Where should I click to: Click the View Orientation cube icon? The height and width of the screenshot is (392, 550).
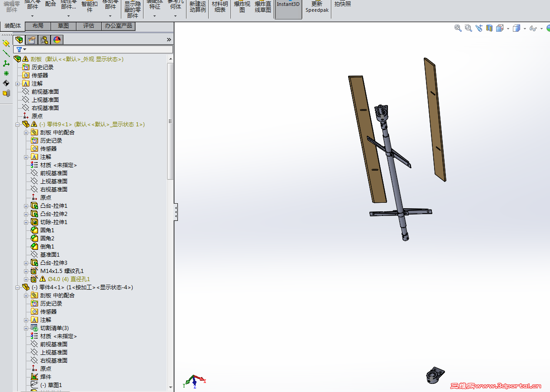(500, 28)
